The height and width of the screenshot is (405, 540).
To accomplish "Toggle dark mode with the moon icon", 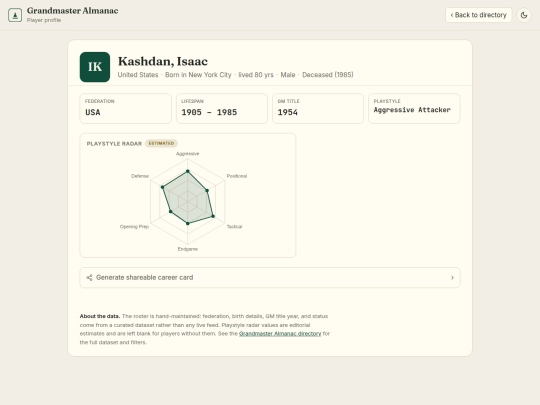I will (x=524, y=15).
